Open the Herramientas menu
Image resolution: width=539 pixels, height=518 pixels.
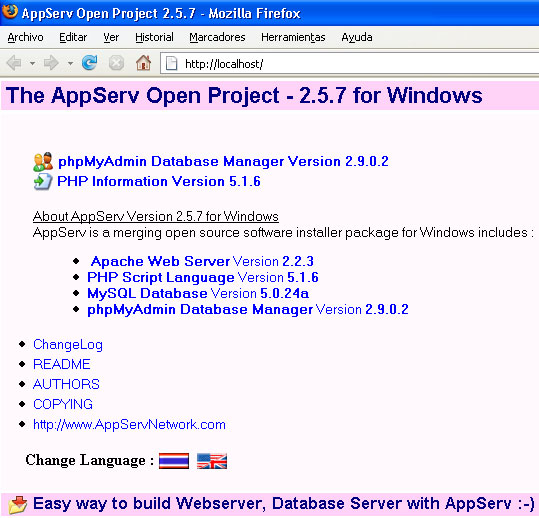coord(293,37)
